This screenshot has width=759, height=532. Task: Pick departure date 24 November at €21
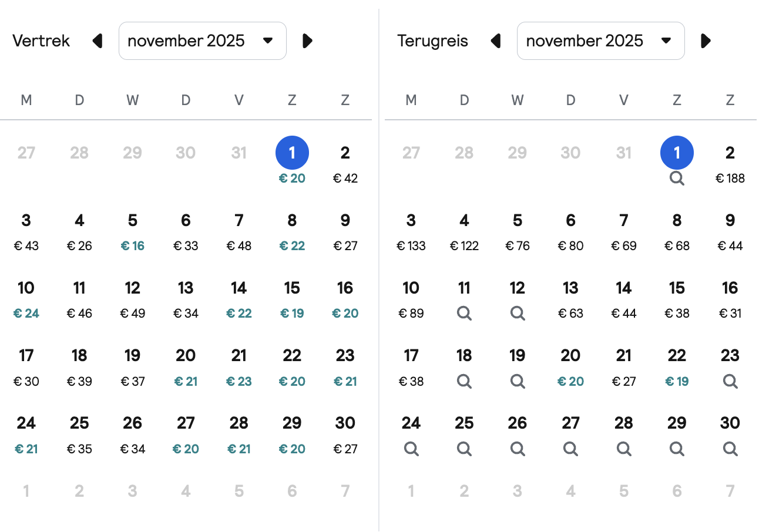[x=26, y=434]
